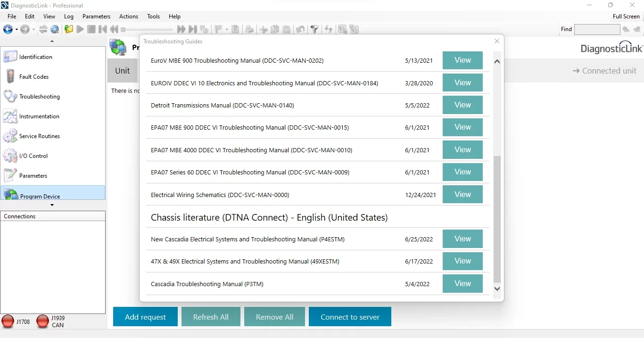Open the Identification card icon
The image size is (644, 338).
10,57
